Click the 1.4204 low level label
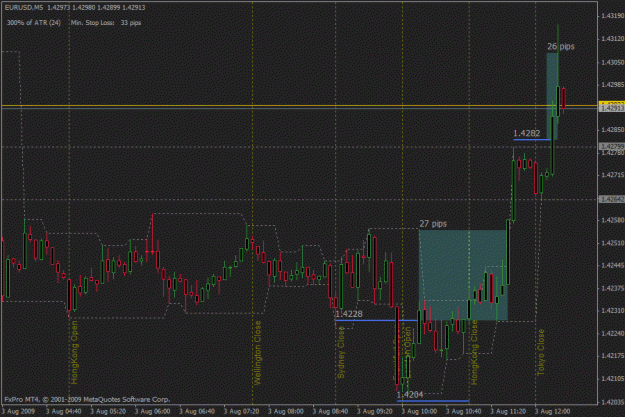This screenshot has width=625, height=417. click(410, 395)
